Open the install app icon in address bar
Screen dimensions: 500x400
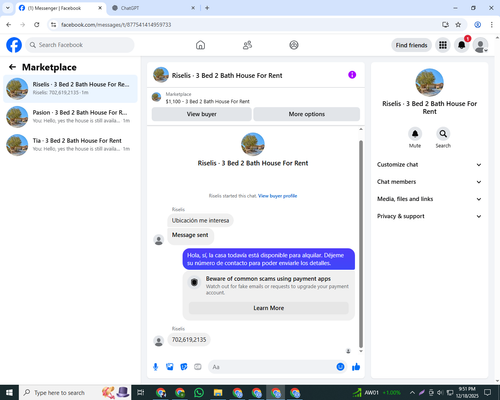coord(445,25)
